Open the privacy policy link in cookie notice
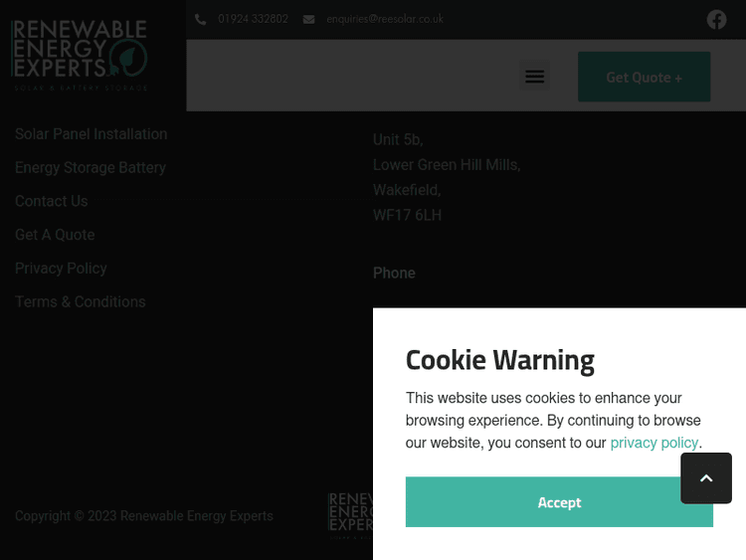The height and width of the screenshot is (560, 746). 653,443
